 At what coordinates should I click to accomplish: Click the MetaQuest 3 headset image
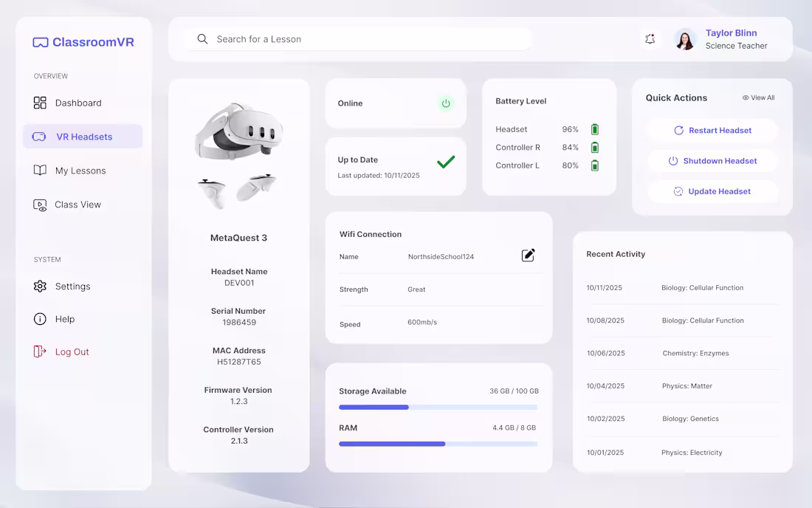238,131
